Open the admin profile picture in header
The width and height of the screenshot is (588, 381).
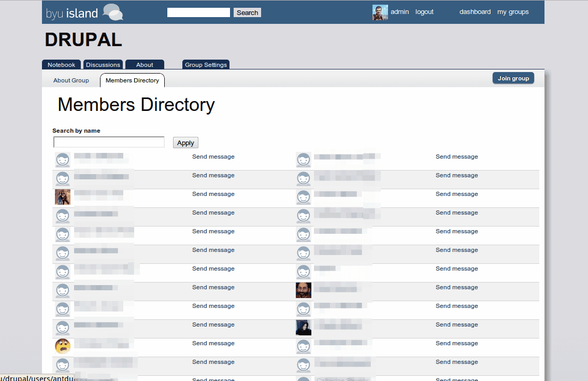click(380, 12)
